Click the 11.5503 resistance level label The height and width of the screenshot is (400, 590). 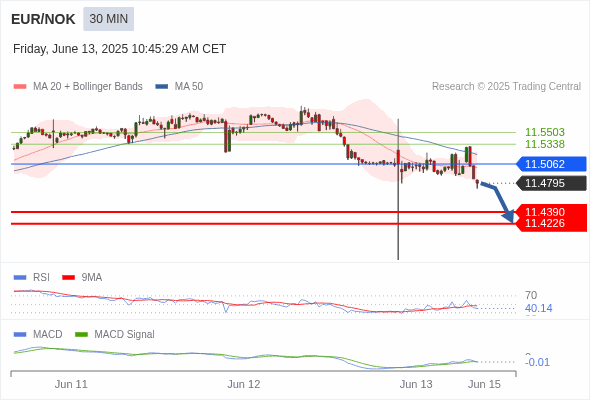544,132
